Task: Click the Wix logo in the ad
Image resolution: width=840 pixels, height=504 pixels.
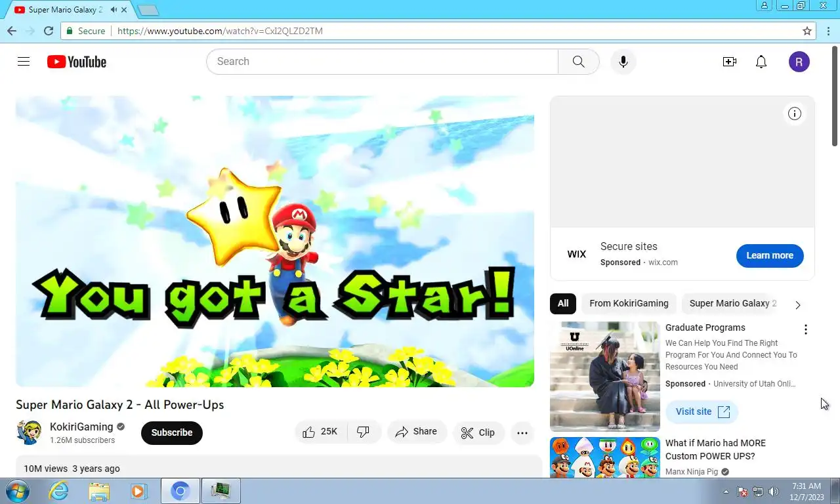Action: (x=577, y=255)
